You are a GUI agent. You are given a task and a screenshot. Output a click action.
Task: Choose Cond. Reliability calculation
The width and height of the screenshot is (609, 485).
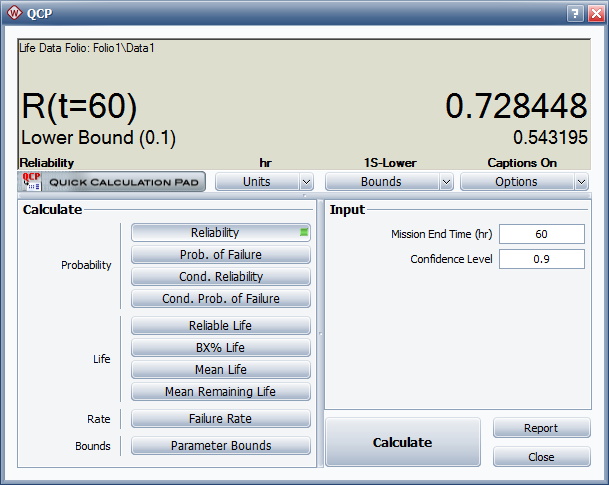tap(220, 277)
